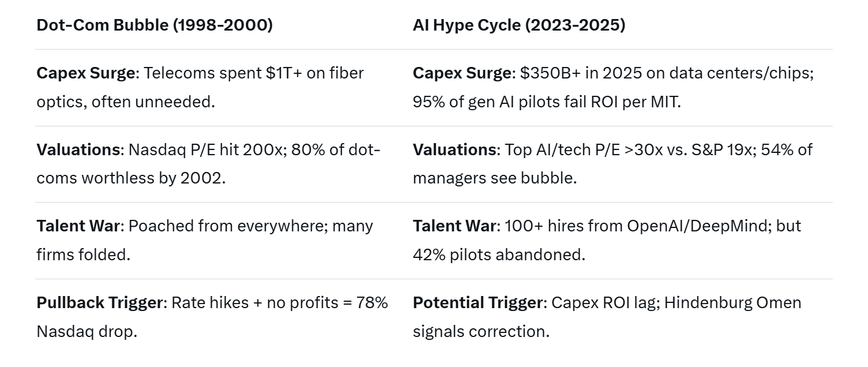This screenshot has width=868, height=367.
Task: Click the text 'signals correction'
Action: coord(480,331)
